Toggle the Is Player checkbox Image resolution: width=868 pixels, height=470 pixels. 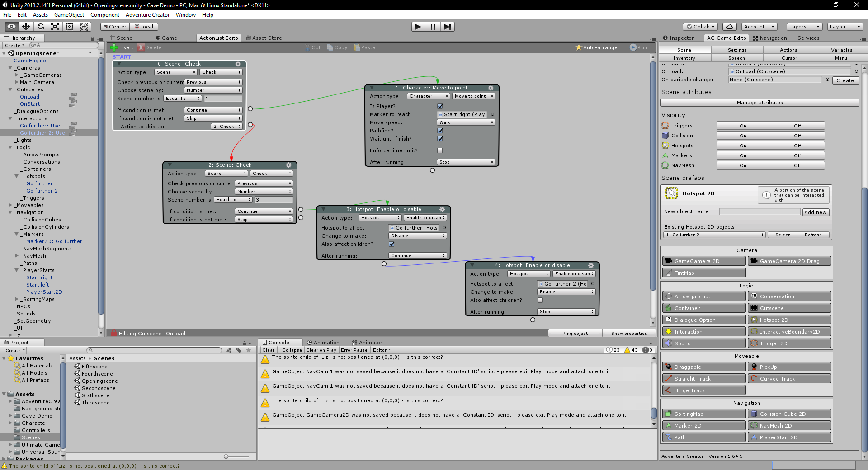pos(440,106)
